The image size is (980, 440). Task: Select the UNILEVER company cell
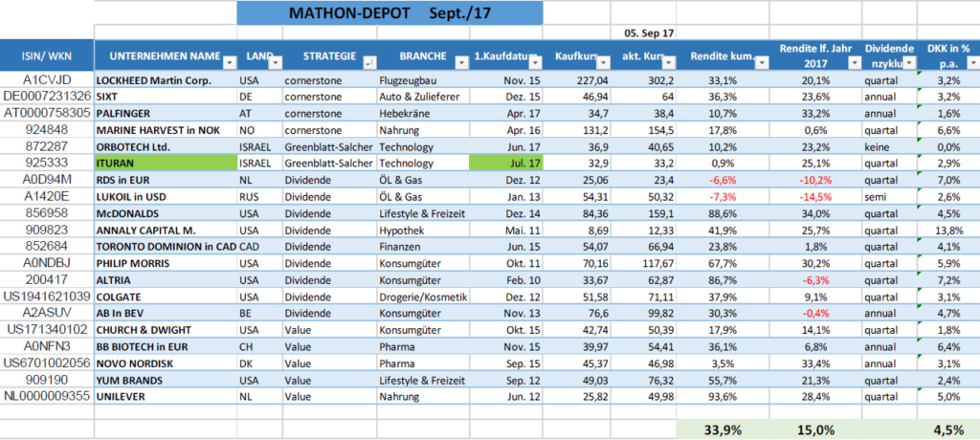pyautogui.click(x=166, y=396)
